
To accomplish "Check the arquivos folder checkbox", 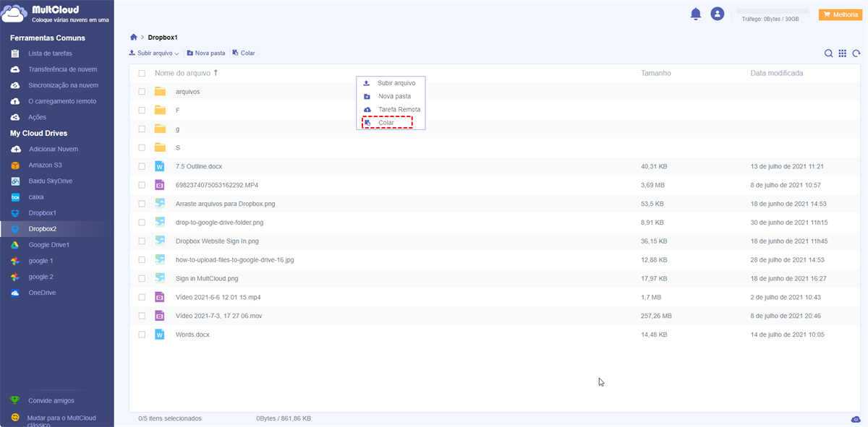I will point(142,92).
